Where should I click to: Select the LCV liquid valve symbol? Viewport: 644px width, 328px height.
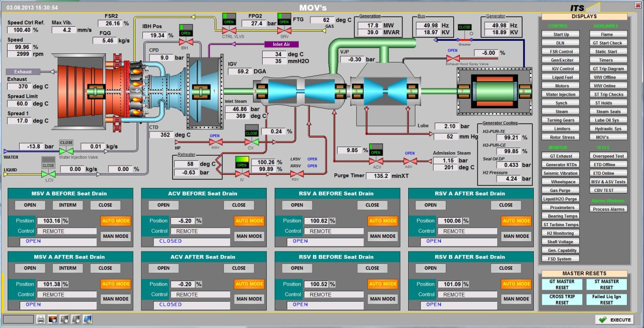(48, 174)
